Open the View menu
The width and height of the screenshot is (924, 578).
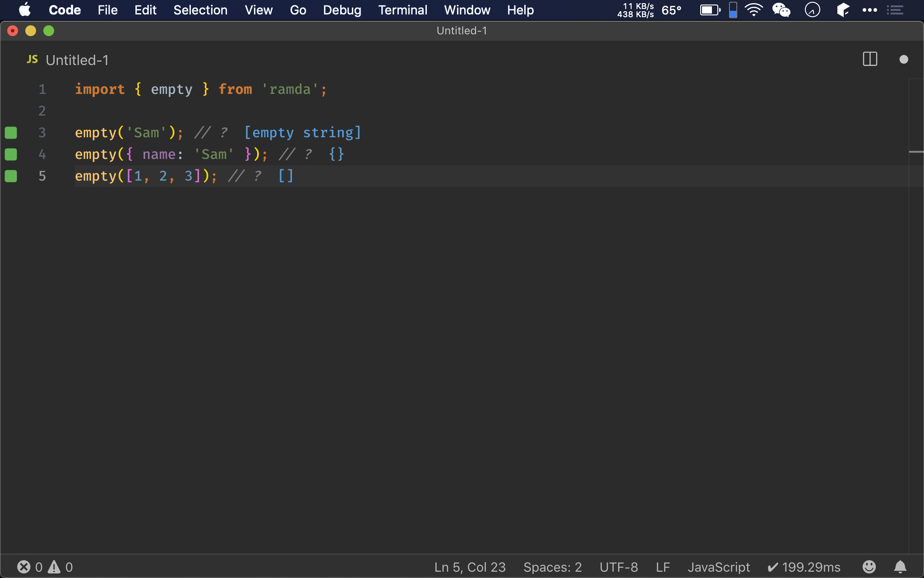259,10
